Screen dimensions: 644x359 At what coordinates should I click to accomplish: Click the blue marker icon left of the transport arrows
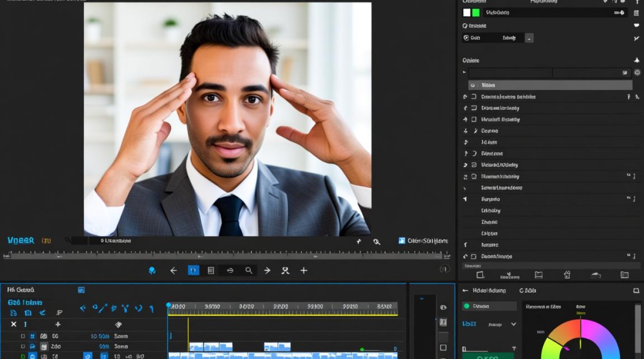pos(152,270)
